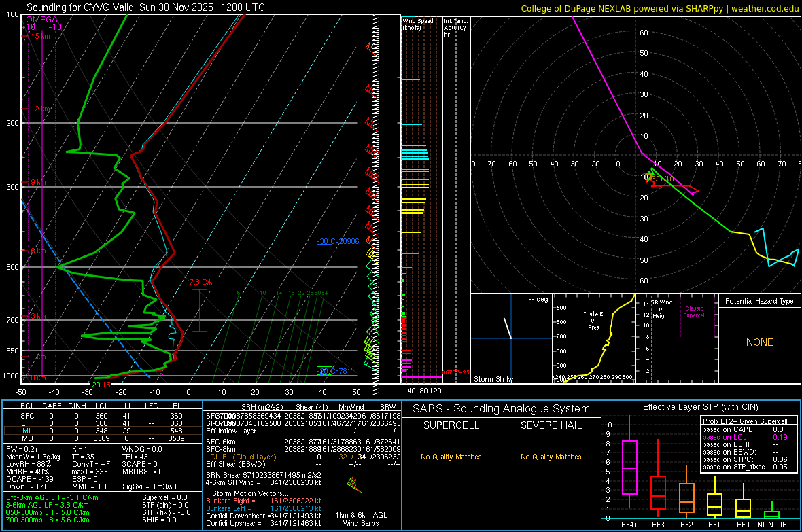802x532 pixels.
Task: Click the '3 km' height marker
Action: tap(38, 316)
